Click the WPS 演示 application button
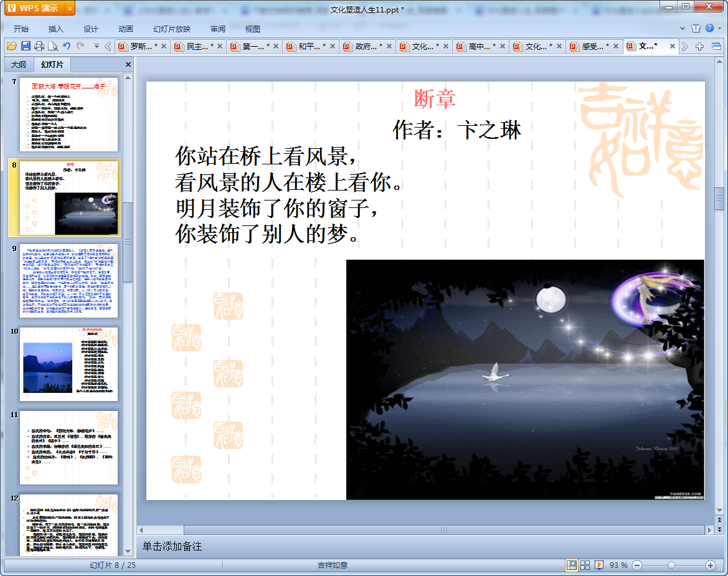The height and width of the screenshot is (576, 728). tap(35, 8)
